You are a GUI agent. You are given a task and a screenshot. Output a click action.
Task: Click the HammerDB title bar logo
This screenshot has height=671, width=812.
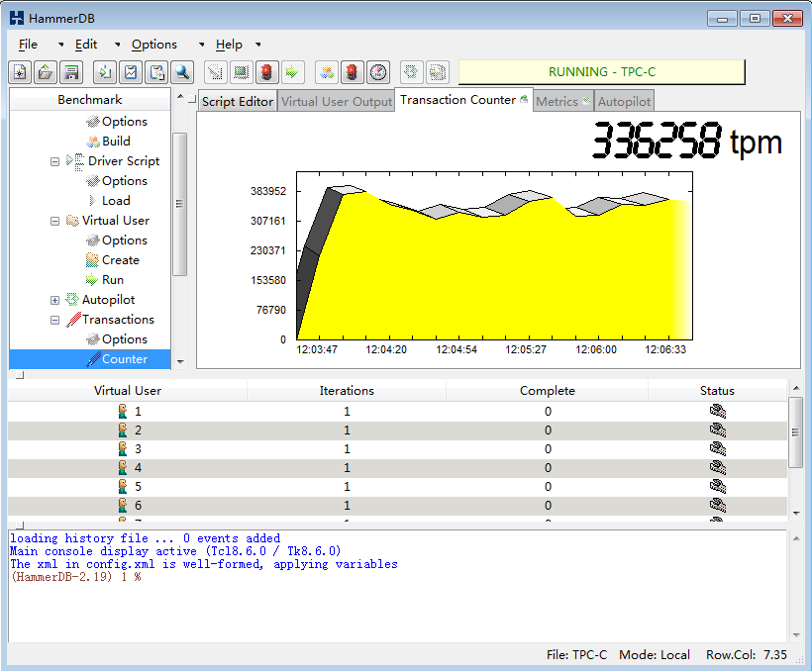click(x=17, y=19)
